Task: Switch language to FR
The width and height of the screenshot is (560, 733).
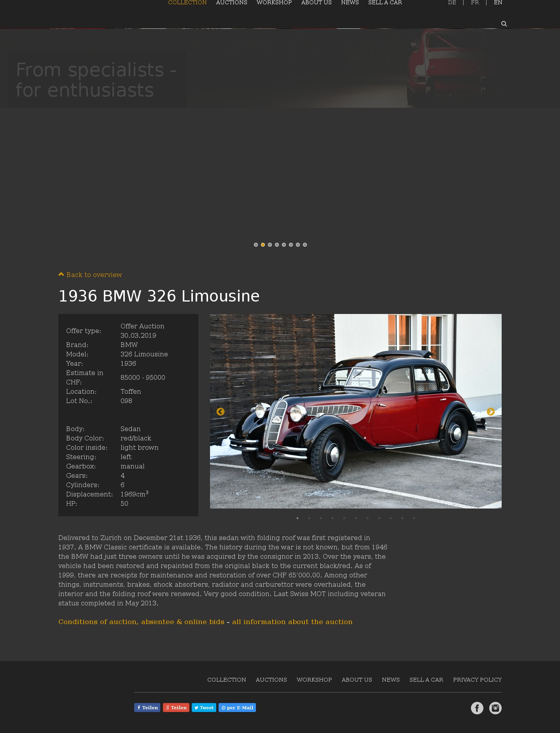Action: [475, 3]
